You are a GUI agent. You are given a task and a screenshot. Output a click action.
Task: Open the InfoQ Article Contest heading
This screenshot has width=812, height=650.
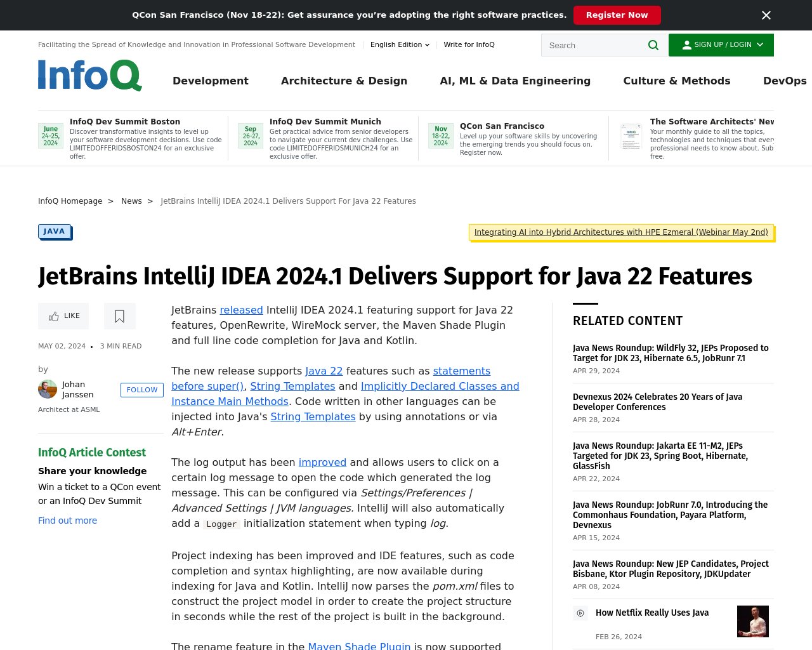click(x=92, y=453)
